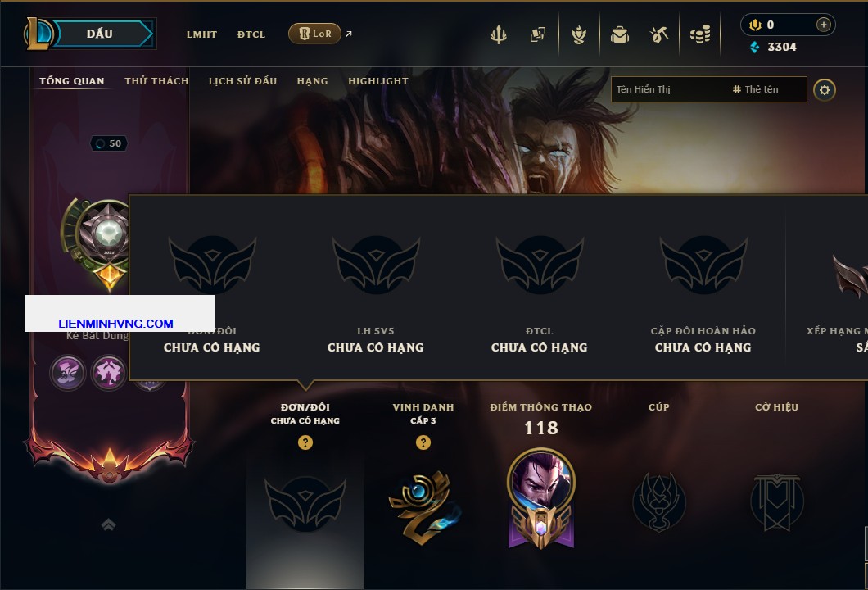Image resolution: width=868 pixels, height=590 pixels.
Task: Open the Clash trident icon
Action: pyautogui.click(x=498, y=34)
